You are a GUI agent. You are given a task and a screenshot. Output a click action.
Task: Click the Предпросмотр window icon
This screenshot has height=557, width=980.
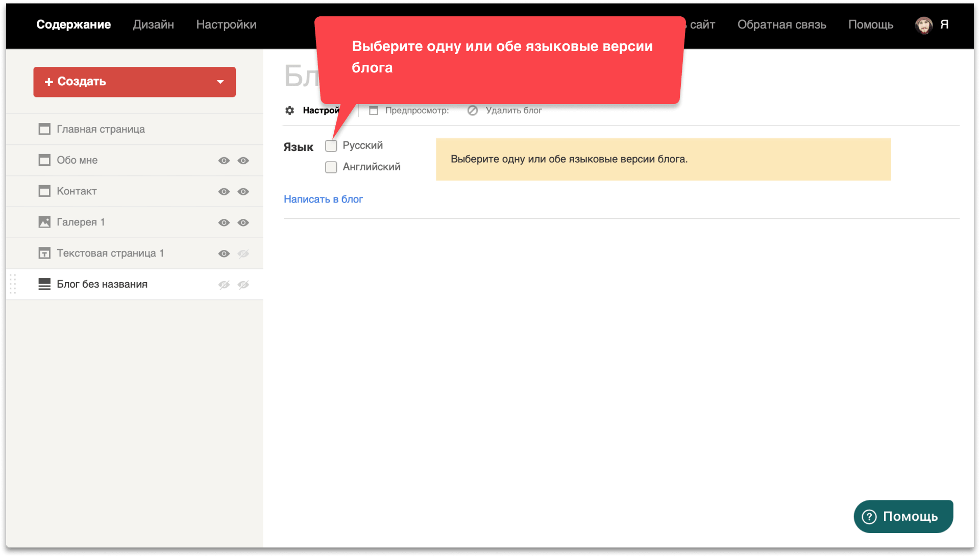(374, 111)
